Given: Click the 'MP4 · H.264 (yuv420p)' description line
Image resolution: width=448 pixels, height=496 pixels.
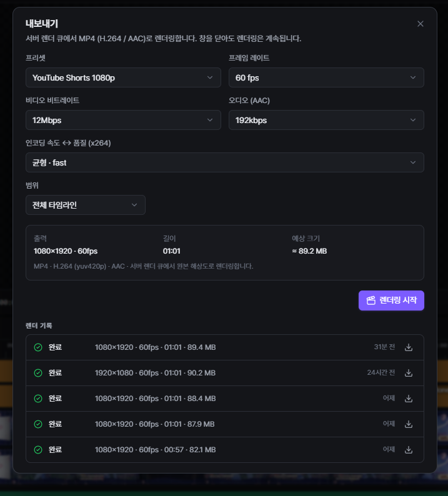Looking at the screenshot, I should 143,266.
